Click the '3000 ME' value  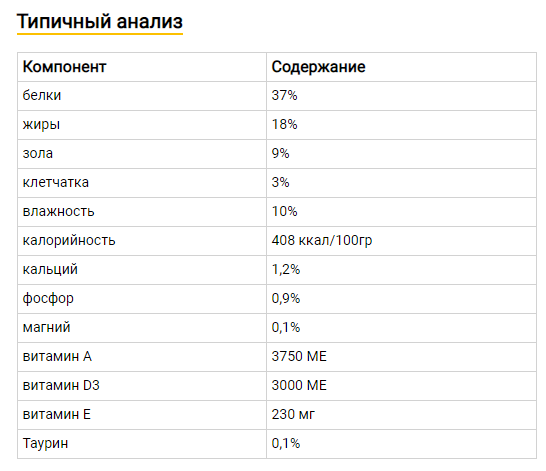[299, 385]
